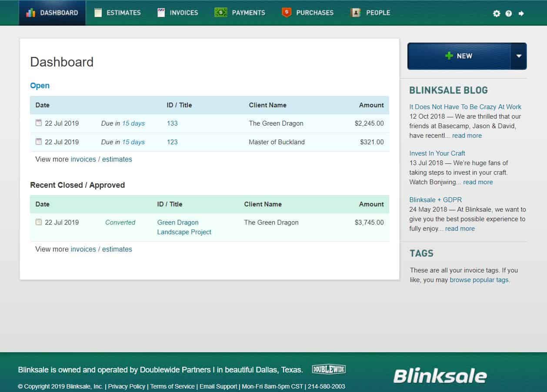Click the invoice icon in Master of Buckland row
Viewport: 547px width, 392px height.
(39, 142)
